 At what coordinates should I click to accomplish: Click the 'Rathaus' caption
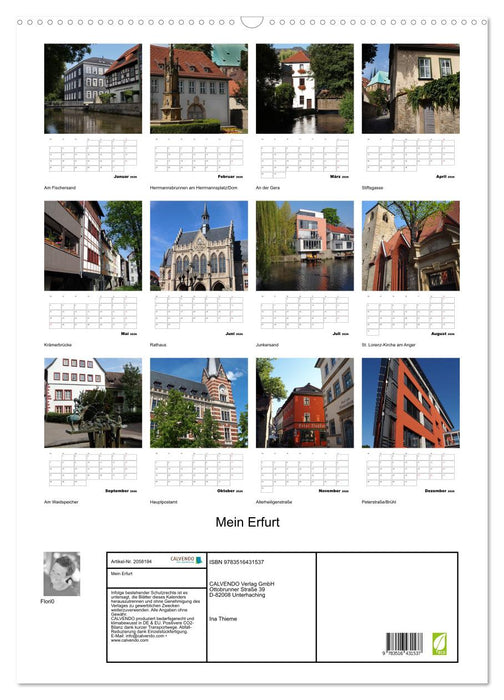coord(158,345)
